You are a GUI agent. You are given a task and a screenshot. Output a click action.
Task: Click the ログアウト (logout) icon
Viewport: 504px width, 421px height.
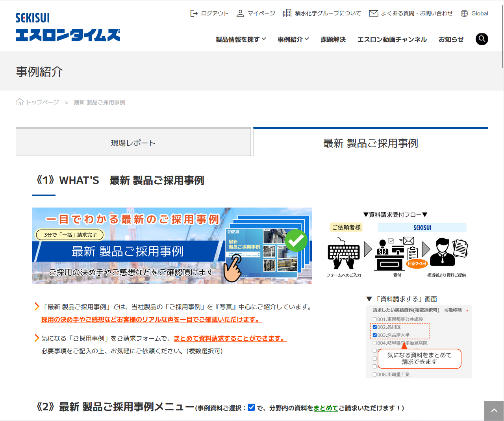pyautogui.click(x=194, y=13)
